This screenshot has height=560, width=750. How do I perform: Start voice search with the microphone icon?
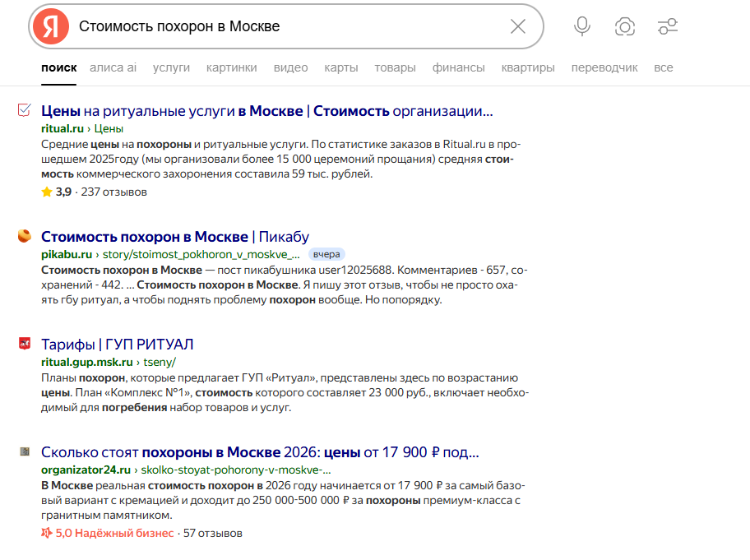coord(582,26)
